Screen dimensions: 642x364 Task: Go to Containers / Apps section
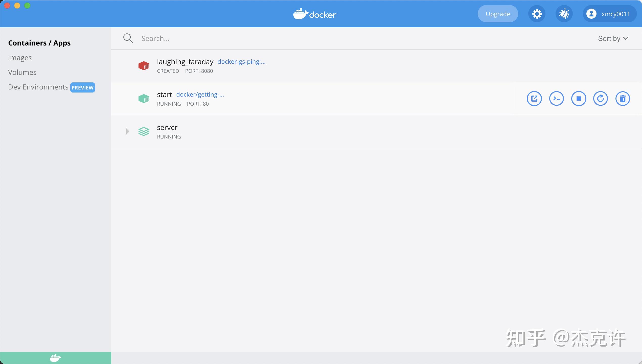coord(39,43)
